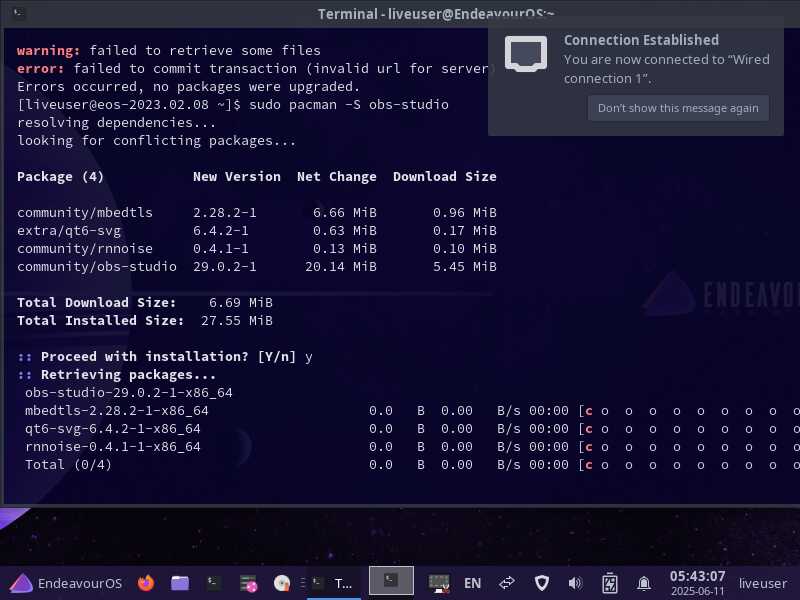
Task: Open the clock showing 05:43:07
Action: (697, 583)
